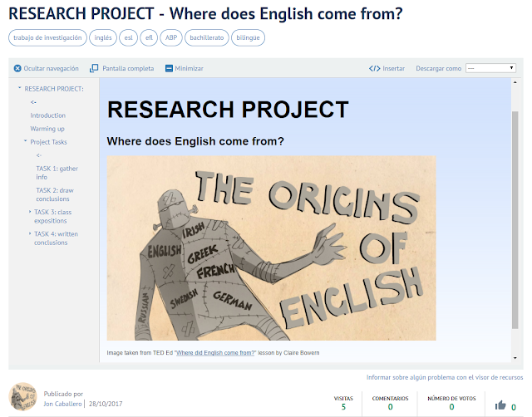Click the thumbs-up vote icon
Image resolution: width=532 pixels, height=417 pixels.
click(500, 405)
